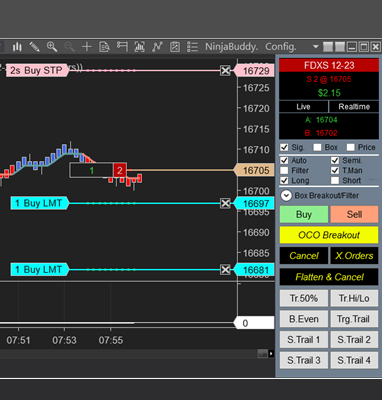
Task: Enable the Short checkbox
Action: point(335,181)
